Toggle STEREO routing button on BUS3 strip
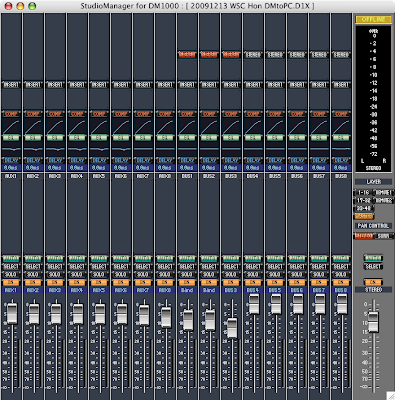 (231, 55)
